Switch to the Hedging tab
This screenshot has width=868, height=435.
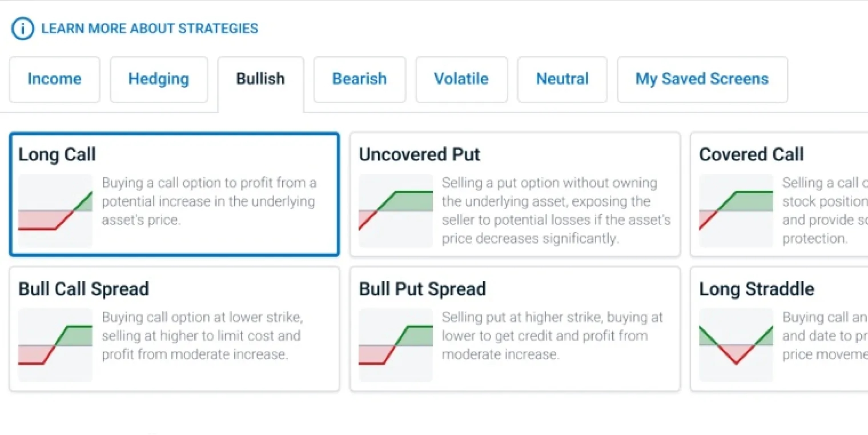[x=158, y=79]
